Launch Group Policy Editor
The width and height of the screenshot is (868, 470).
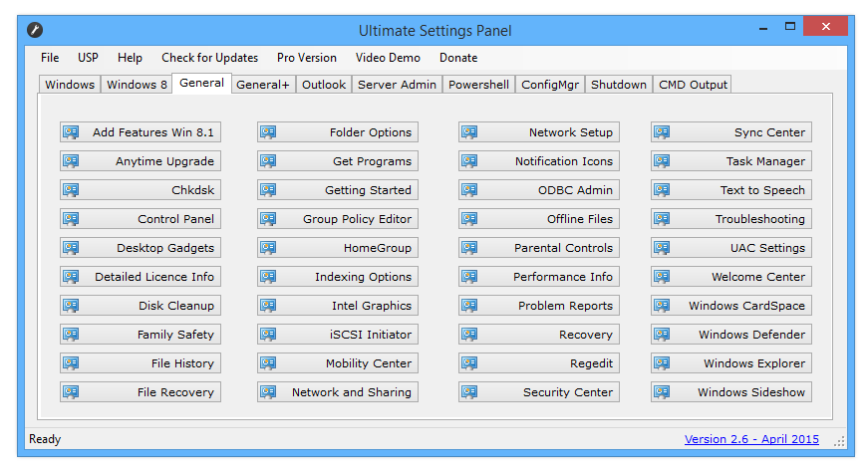tap(338, 219)
